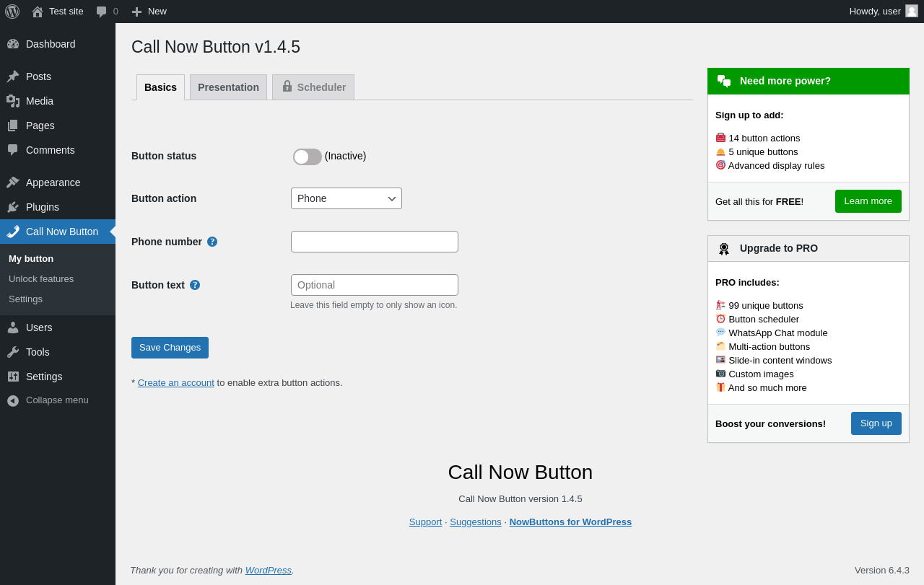
Task: Toggle the Button status switch to active
Action: point(308,157)
